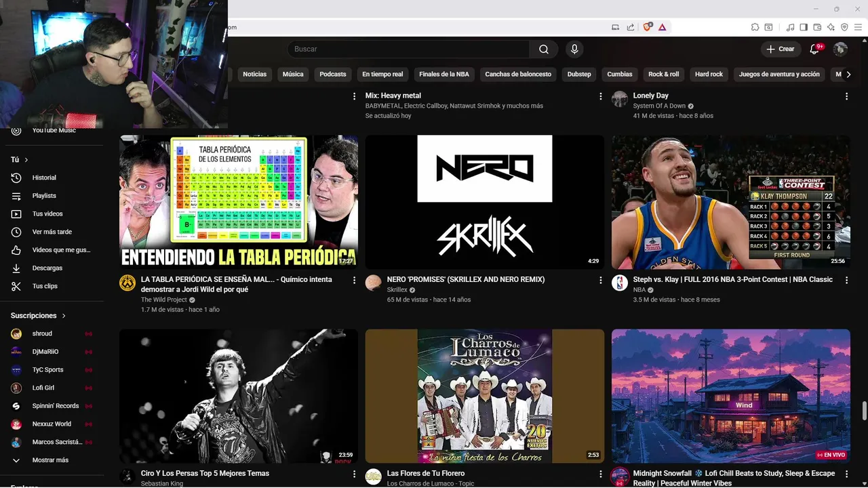
Task: Click the install app icon in address bar
Action: (x=616, y=27)
